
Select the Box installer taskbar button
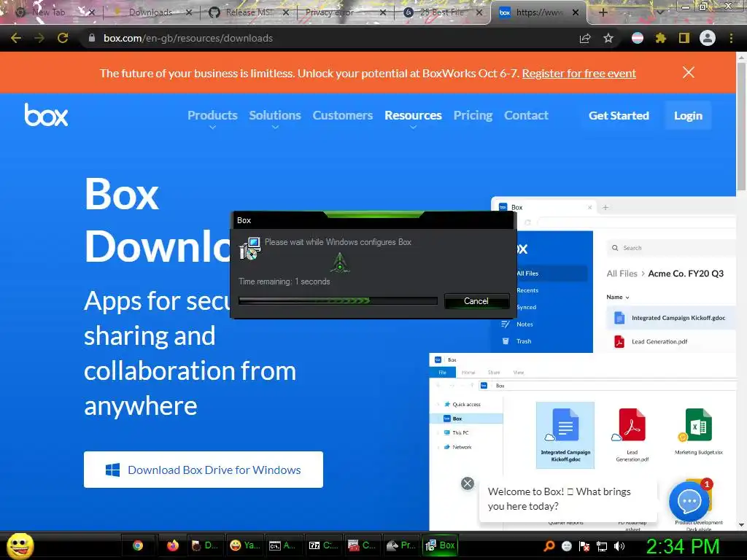(x=441, y=545)
